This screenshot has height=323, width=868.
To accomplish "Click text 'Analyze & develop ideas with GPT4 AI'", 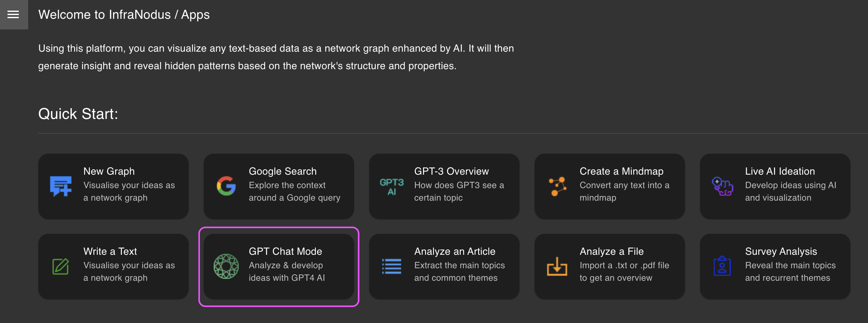I will [x=287, y=272].
